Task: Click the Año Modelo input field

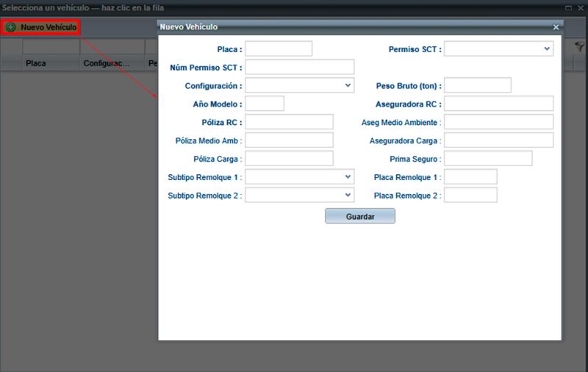Action: click(x=265, y=104)
